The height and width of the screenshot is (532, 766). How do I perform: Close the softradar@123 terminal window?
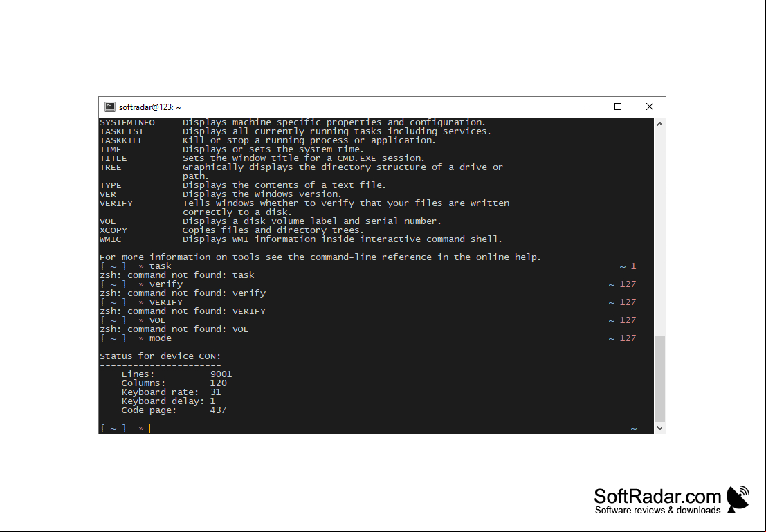pyautogui.click(x=650, y=107)
